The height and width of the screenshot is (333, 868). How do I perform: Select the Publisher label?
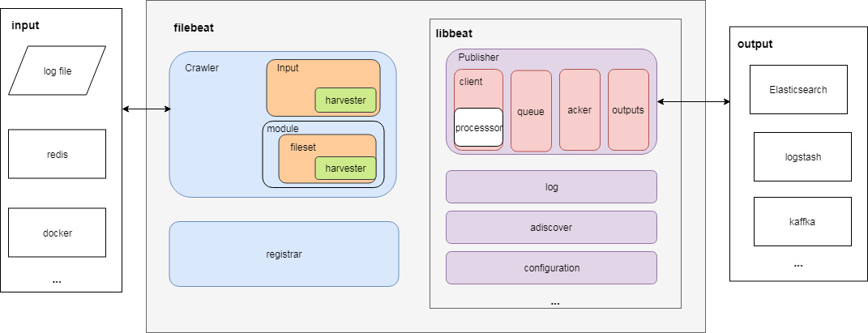pos(479,57)
